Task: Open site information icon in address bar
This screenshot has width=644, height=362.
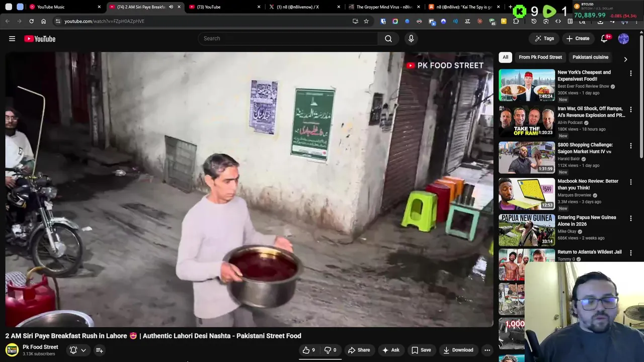Action: [58, 21]
